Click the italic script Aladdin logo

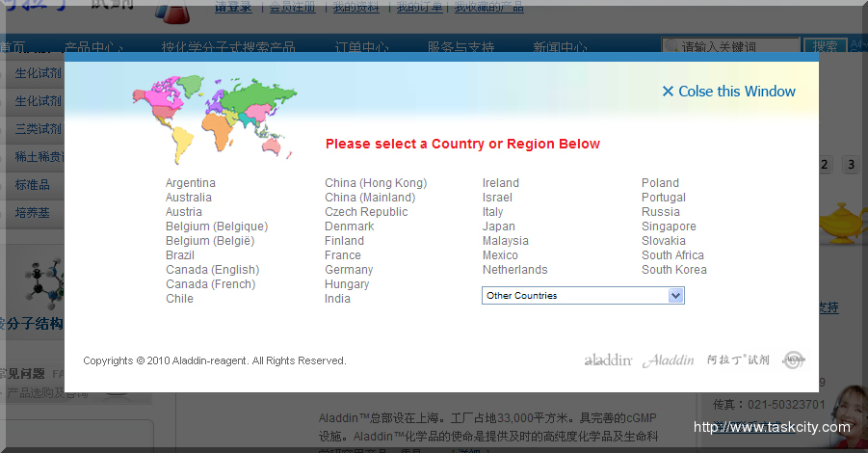point(668,360)
